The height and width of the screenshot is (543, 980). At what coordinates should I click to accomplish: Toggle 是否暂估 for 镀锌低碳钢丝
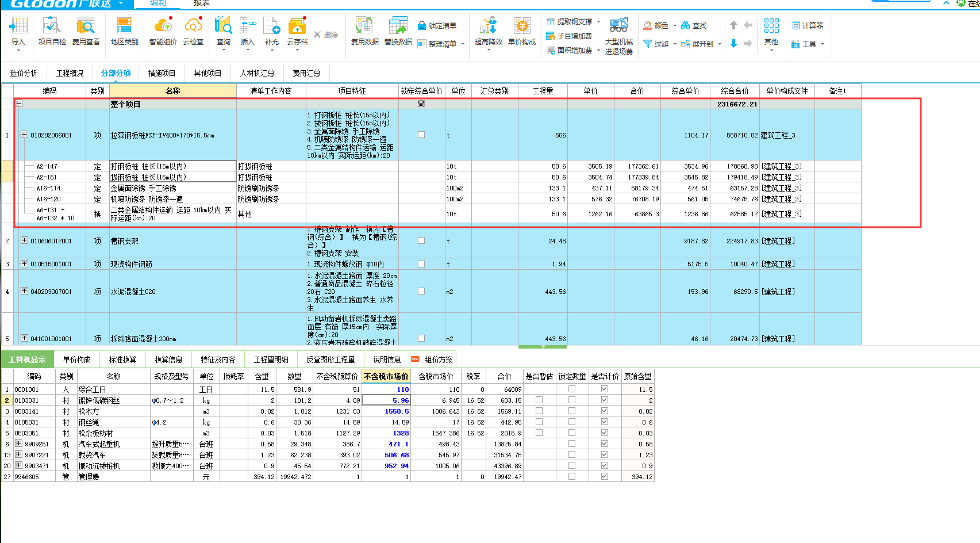[x=539, y=400]
